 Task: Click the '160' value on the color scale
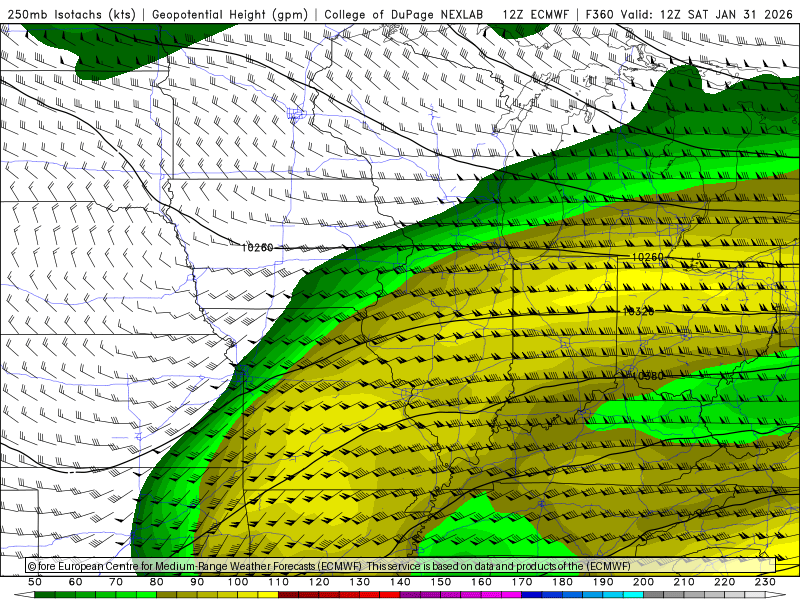[482, 582]
